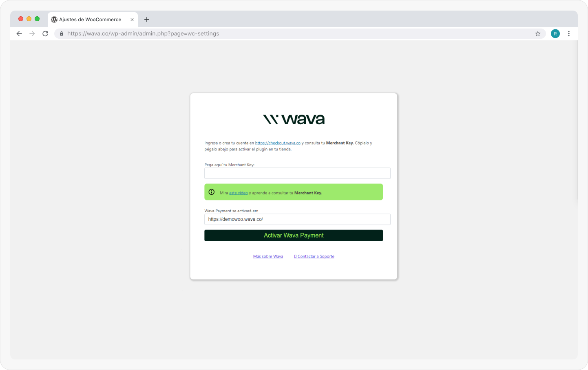
Task: Close the Ajustes de WooCommerce tab
Action: pyautogui.click(x=132, y=20)
